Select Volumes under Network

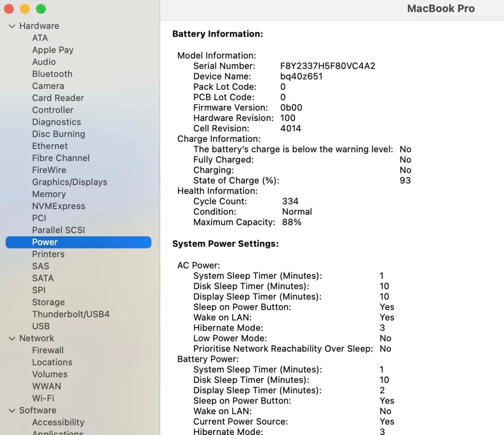point(50,374)
